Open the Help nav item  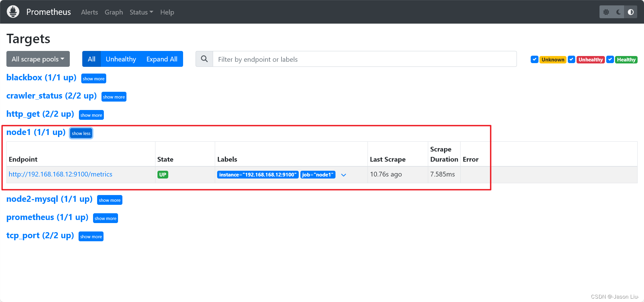pos(167,12)
